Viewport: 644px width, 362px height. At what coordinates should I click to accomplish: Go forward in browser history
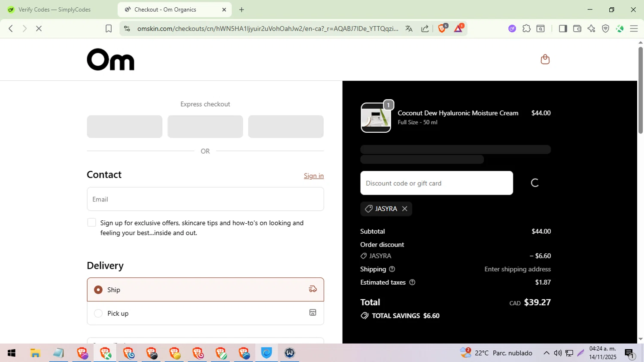24,28
